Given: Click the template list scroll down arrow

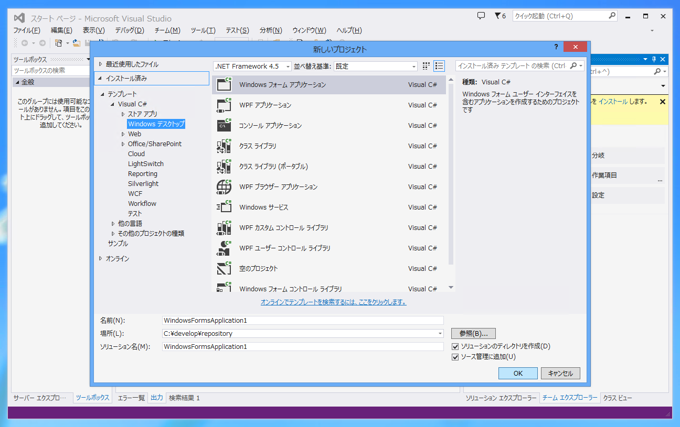Looking at the screenshot, I should point(451,287).
